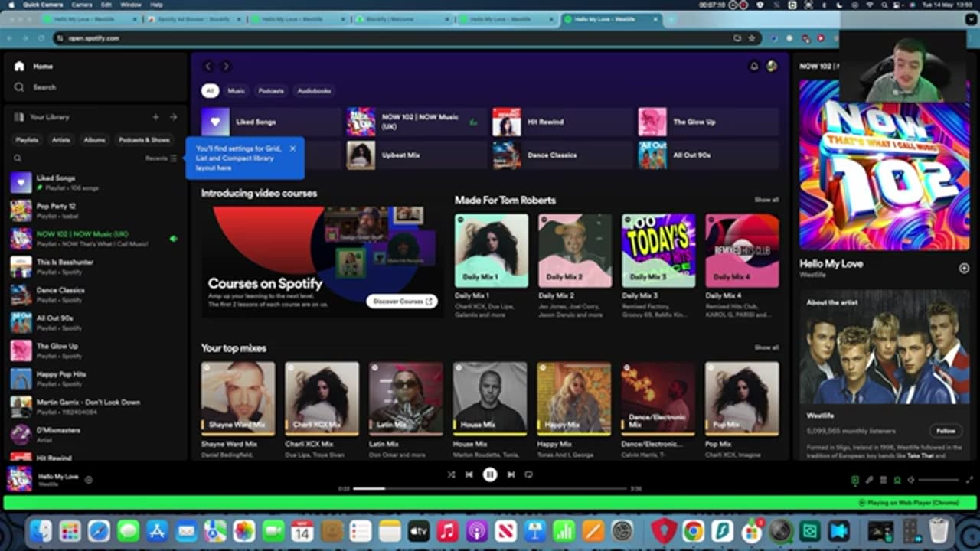The width and height of the screenshot is (980, 551).
Task: Click the Discover Courses button
Action: pyautogui.click(x=402, y=302)
